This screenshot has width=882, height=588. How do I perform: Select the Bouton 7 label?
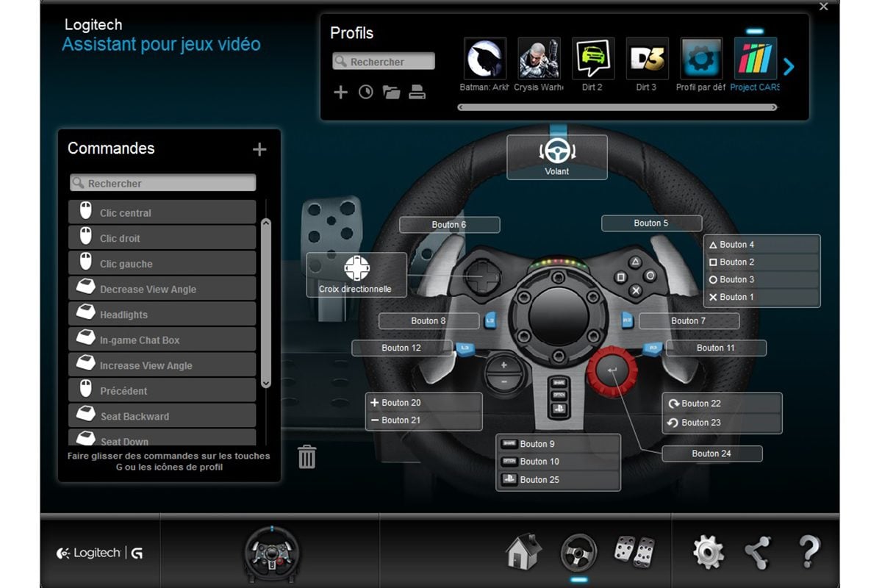click(x=689, y=321)
